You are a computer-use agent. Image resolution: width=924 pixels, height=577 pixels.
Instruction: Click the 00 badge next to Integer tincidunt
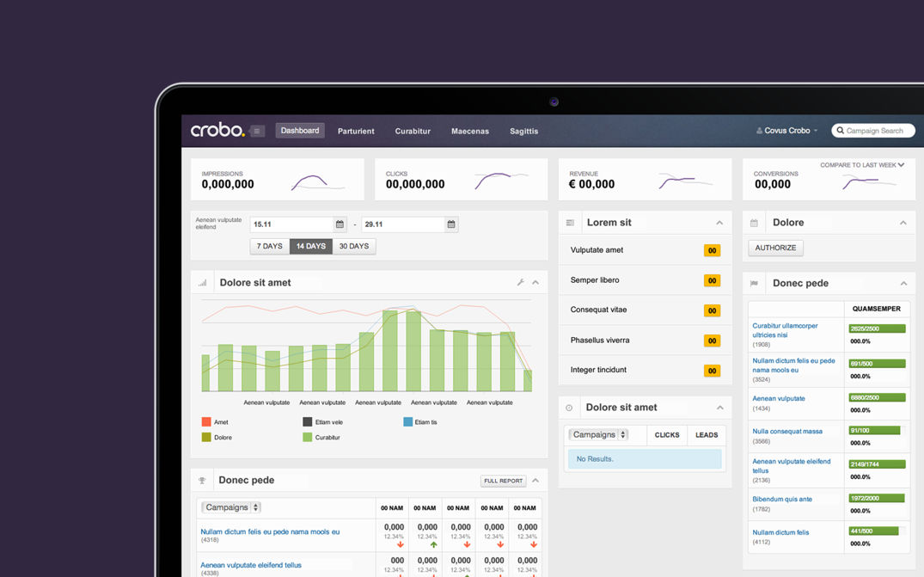(712, 371)
